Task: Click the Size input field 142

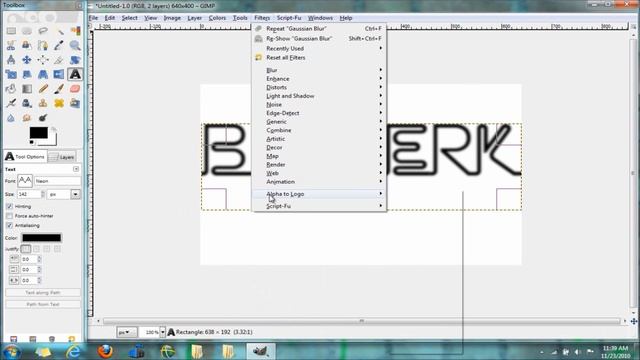Action: click(29, 194)
